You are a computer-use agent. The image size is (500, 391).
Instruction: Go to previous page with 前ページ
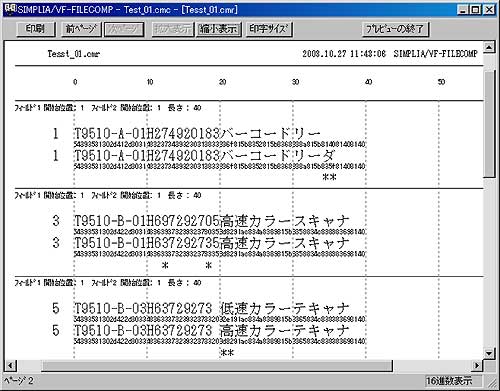(81, 29)
